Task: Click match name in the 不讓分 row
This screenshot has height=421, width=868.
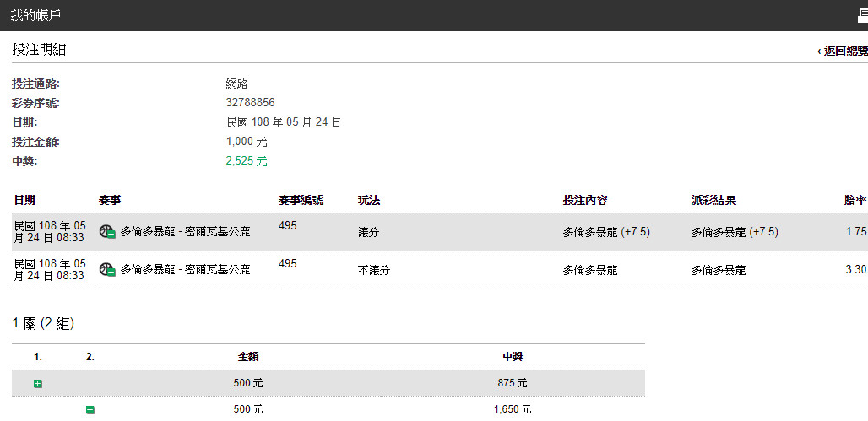Action: pyautogui.click(x=186, y=269)
